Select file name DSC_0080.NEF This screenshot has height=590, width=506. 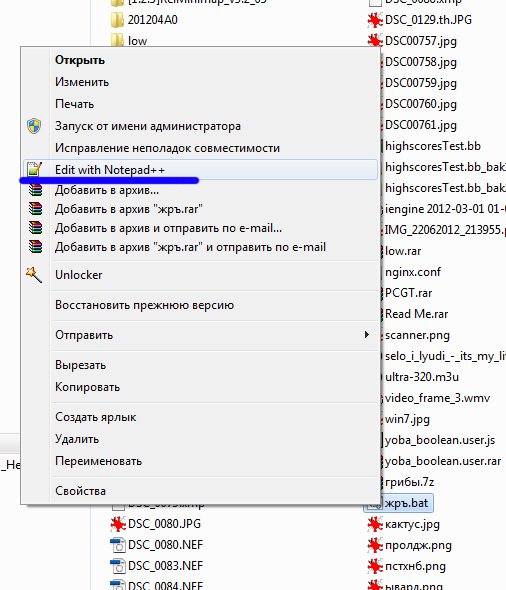[165, 545]
